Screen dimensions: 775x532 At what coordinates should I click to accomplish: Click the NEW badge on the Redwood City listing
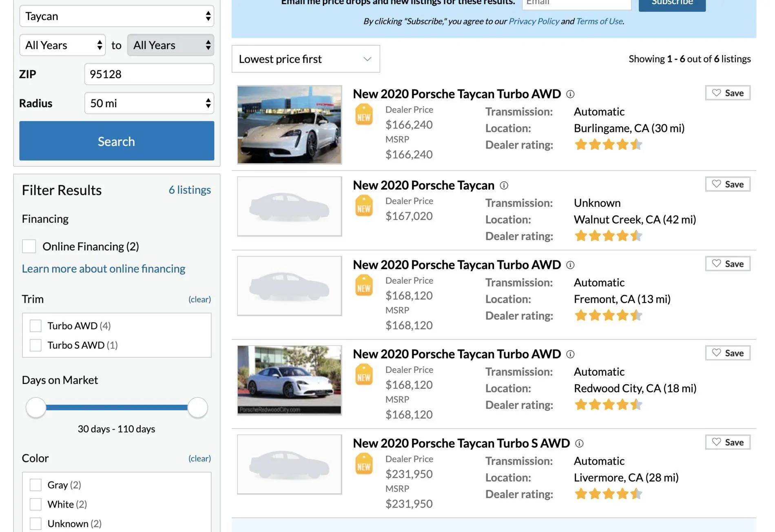[364, 375]
